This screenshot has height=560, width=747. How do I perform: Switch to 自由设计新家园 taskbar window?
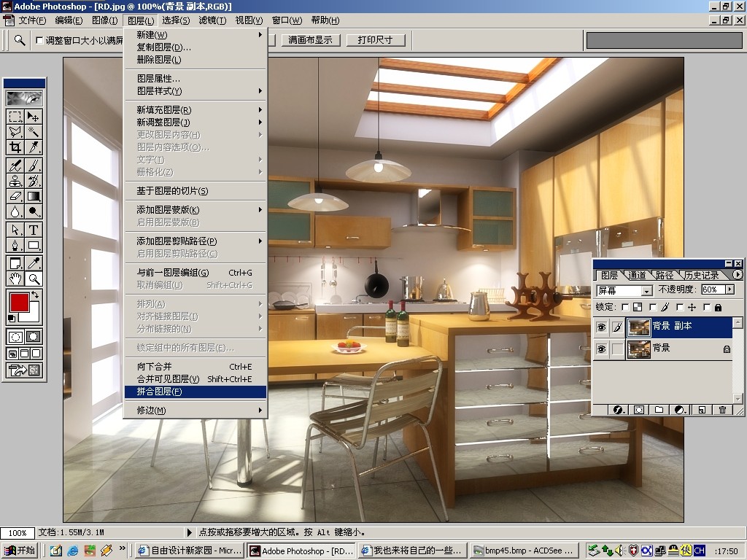tap(190, 551)
